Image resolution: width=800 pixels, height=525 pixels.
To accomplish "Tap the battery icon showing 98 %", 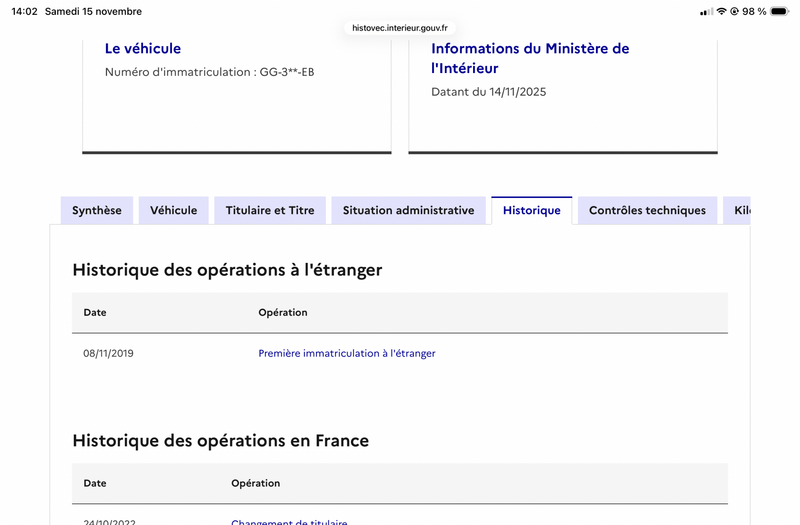I will click(781, 11).
